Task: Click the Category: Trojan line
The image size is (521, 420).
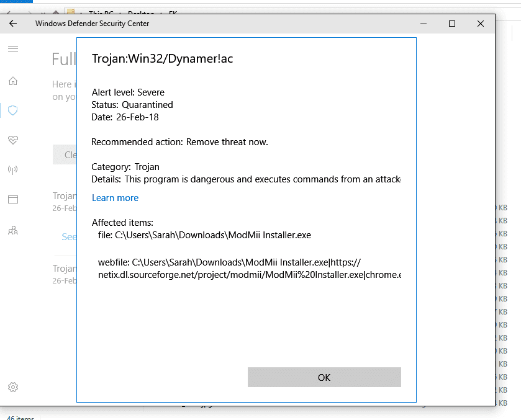Action: [x=125, y=167]
